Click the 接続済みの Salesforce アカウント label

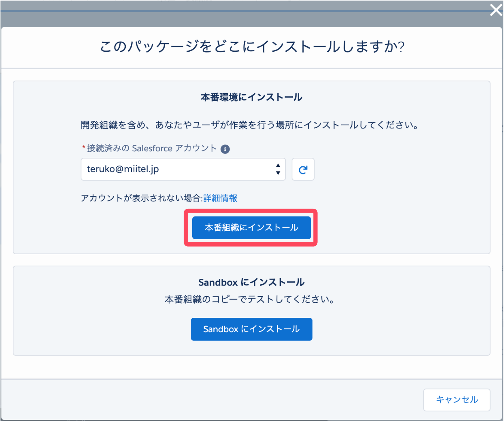(x=152, y=148)
